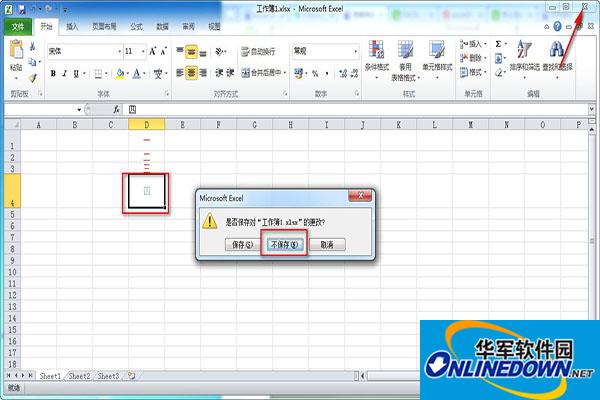Close the Microsoft Excel save prompt dialog
The image size is (600, 400).
click(x=360, y=196)
